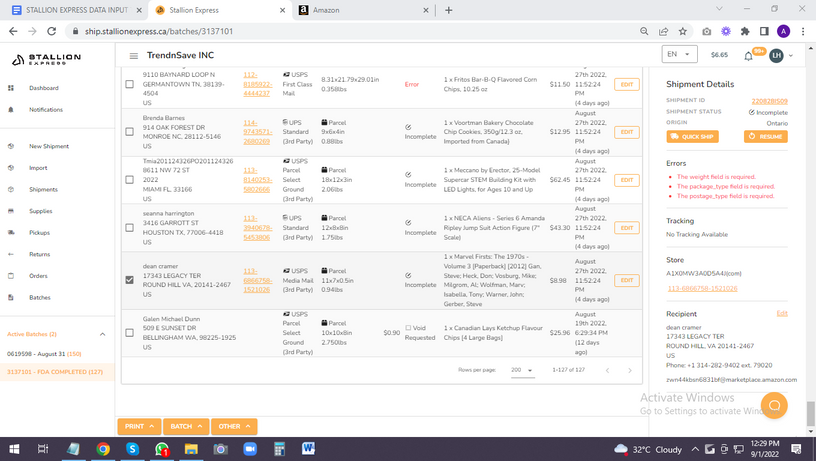This screenshot has height=461, width=816.
Task: Collapse the Active Batches section
Action: coord(102,334)
